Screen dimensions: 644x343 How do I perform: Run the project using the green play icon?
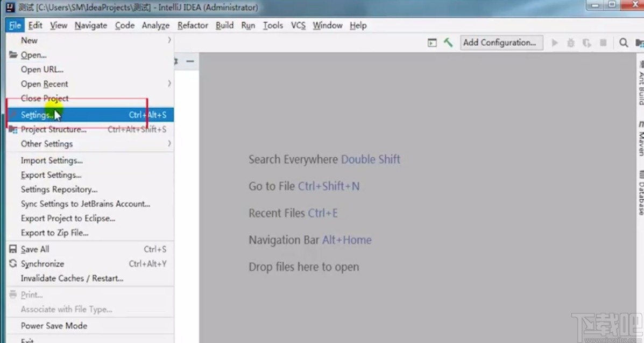pyautogui.click(x=555, y=43)
